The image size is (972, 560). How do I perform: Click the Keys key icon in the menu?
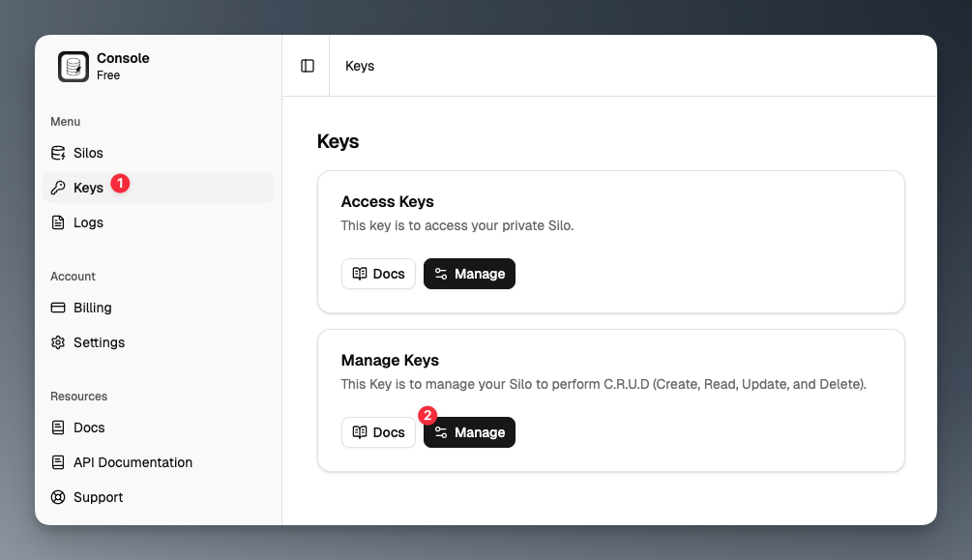pos(59,188)
